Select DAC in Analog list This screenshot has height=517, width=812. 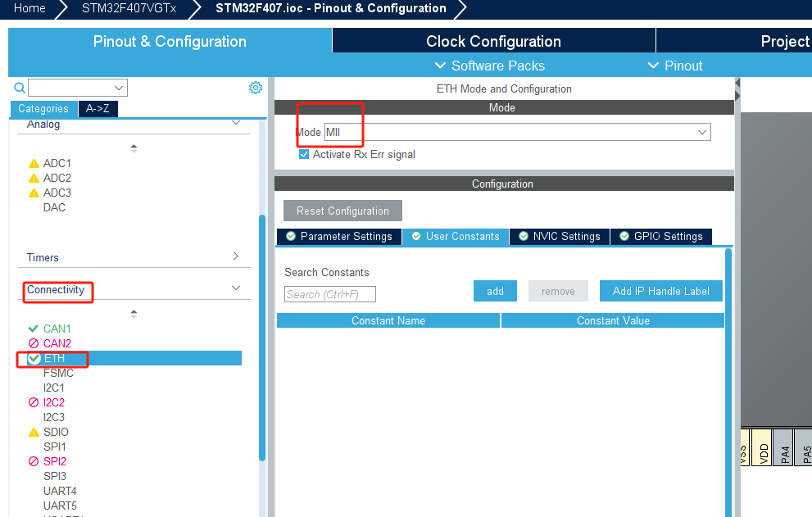54,208
